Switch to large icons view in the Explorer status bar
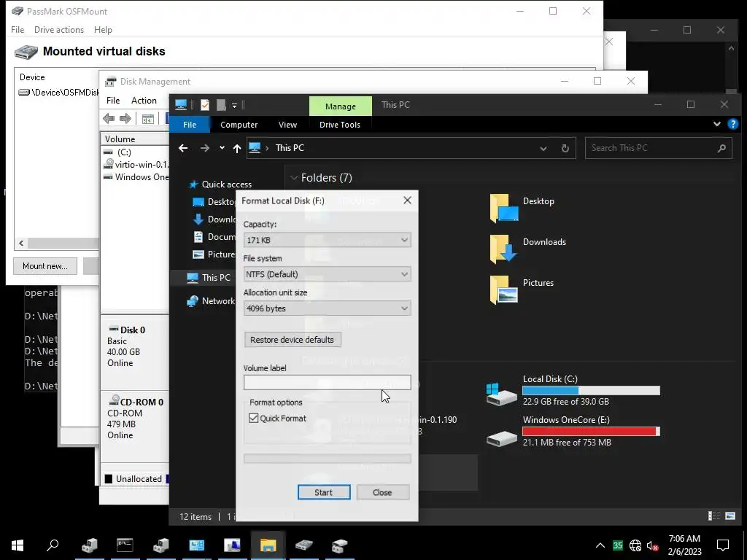This screenshot has width=747, height=560. (x=730, y=516)
